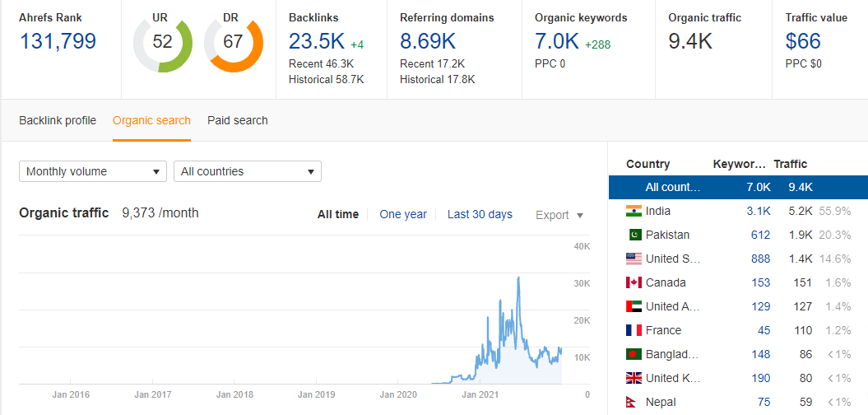Click India traffic value 5.2K
Screen dimensions: 868x415
click(x=801, y=211)
